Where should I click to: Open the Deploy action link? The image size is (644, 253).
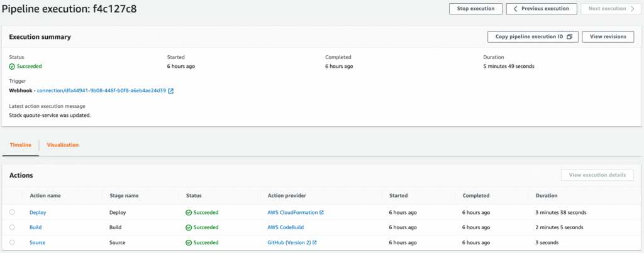(38, 212)
